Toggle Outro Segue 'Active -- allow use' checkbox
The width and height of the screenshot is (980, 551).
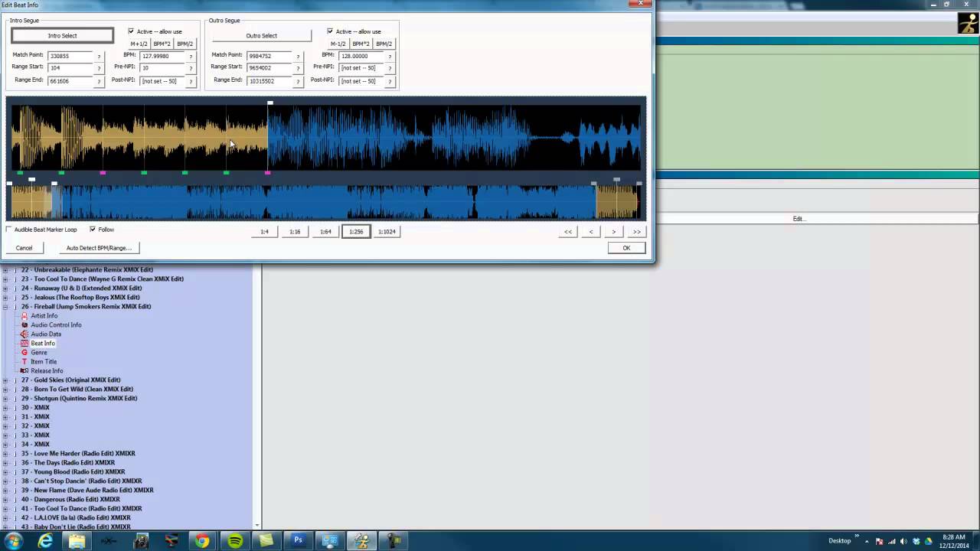(330, 31)
